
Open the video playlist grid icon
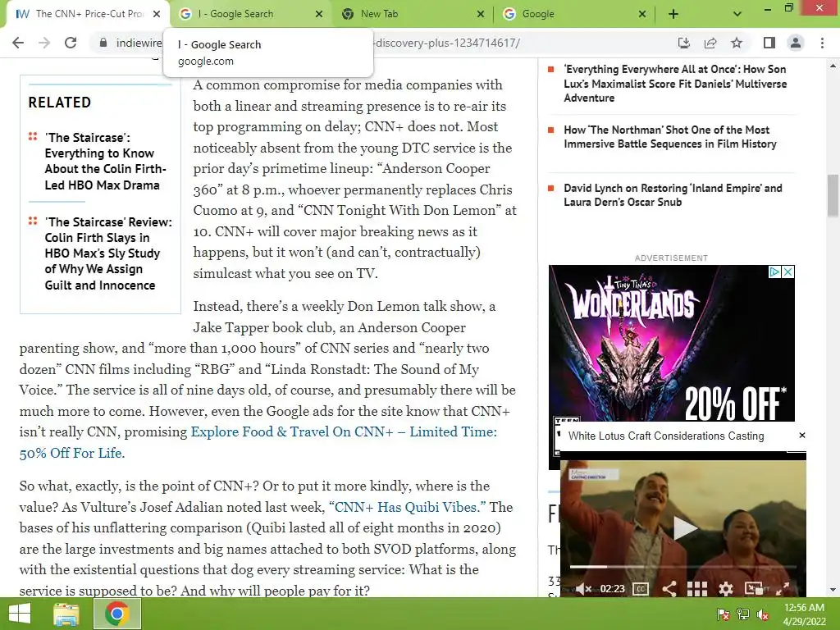pos(697,589)
